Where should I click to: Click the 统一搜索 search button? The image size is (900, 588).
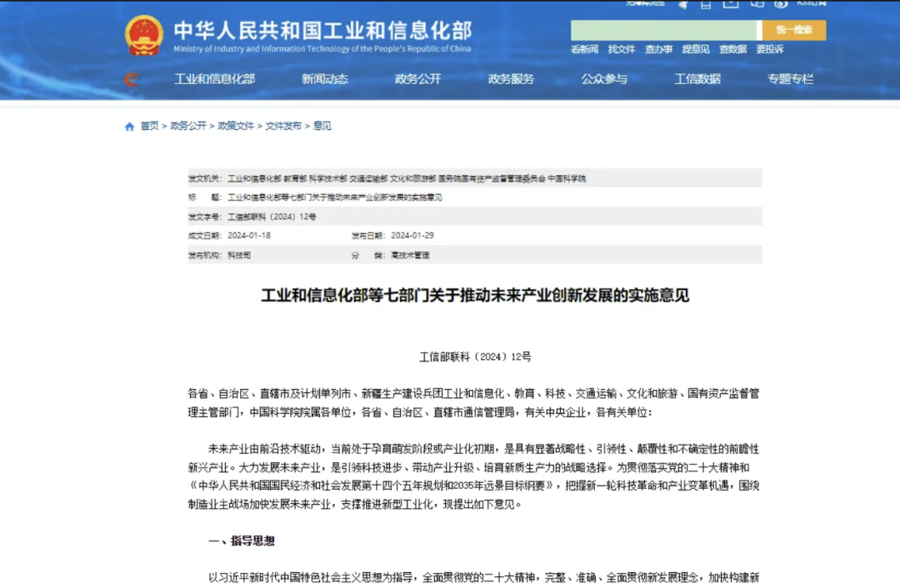click(x=793, y=30)
